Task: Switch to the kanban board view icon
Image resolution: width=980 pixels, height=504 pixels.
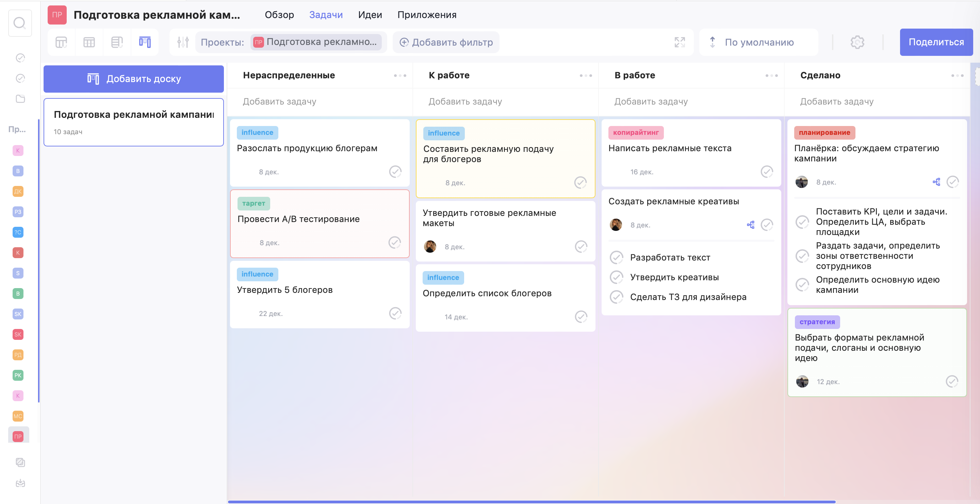Action: (145, 42)
